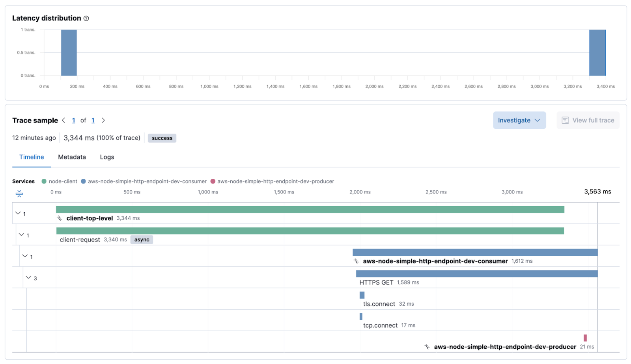Click the node-client green legend dot
631x364 pixels.
click(44, 181)
